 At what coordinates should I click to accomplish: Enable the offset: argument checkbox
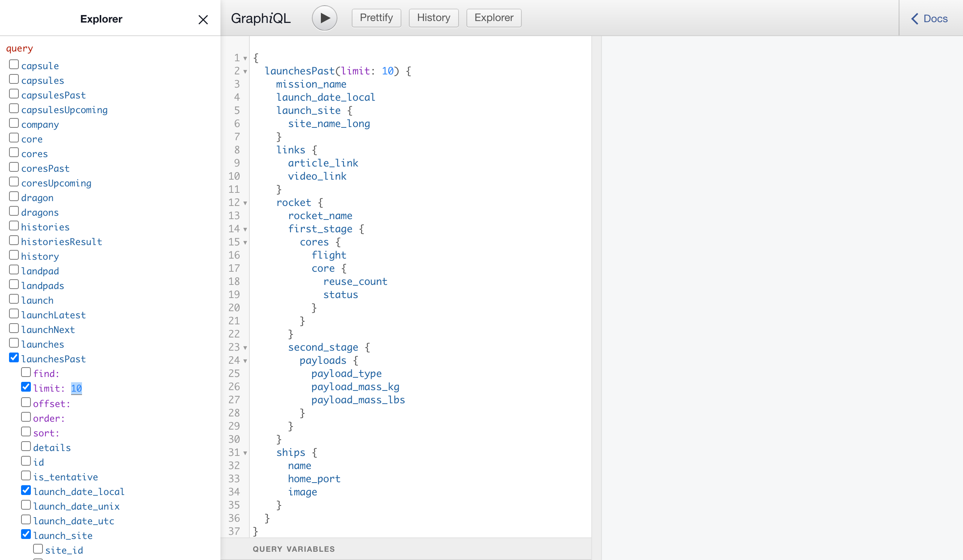[26, 403]
